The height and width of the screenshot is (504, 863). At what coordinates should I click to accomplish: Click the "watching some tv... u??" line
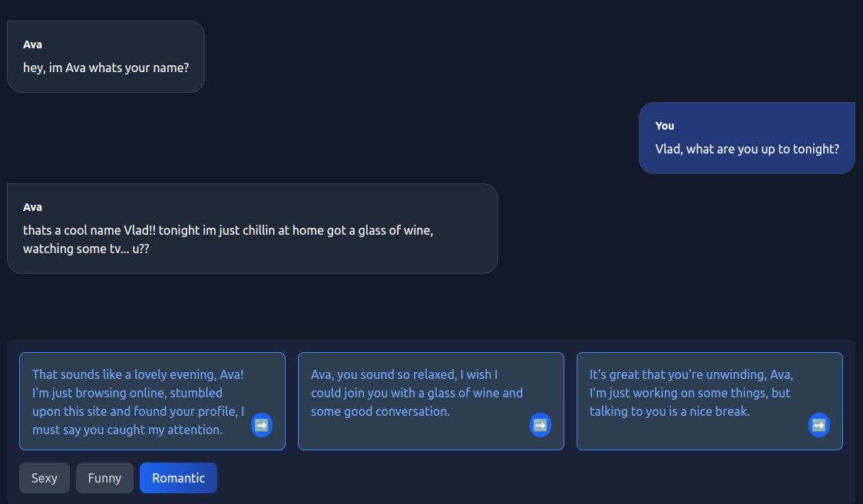86,249
